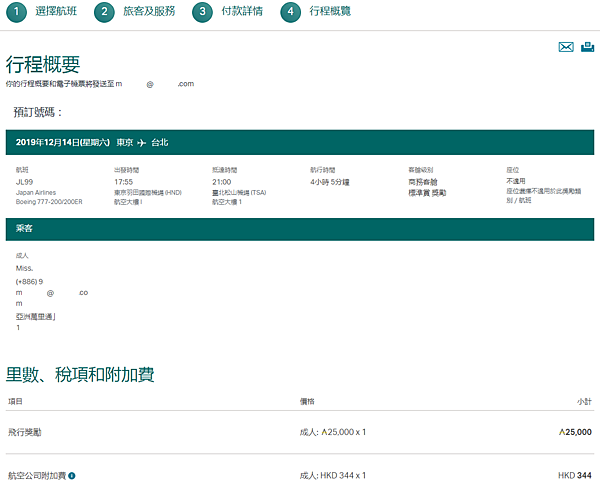Screen dimensions: 600x482
Task: Click aircraft type Boeing 777-200/200ER
Action: (49, 202)
